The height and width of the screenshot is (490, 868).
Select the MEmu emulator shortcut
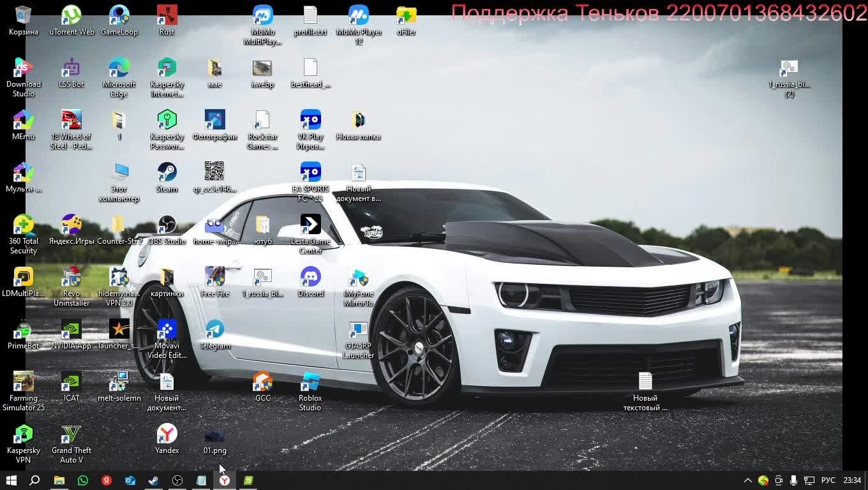[x=24, y=125]
